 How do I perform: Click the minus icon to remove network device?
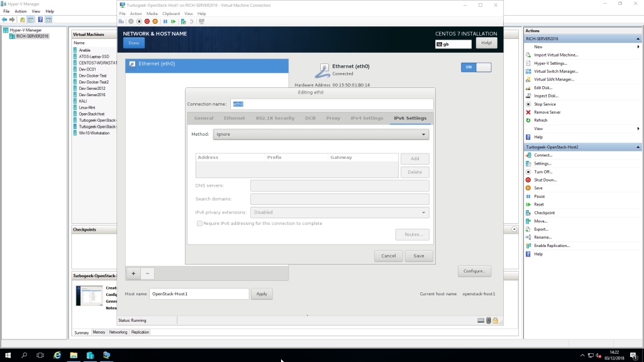click(x=147, y=273)
